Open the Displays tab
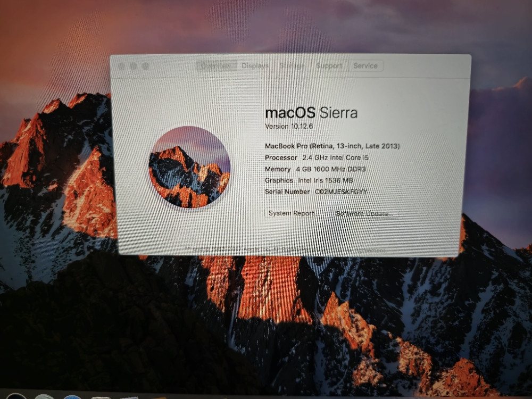 (255, 66)
